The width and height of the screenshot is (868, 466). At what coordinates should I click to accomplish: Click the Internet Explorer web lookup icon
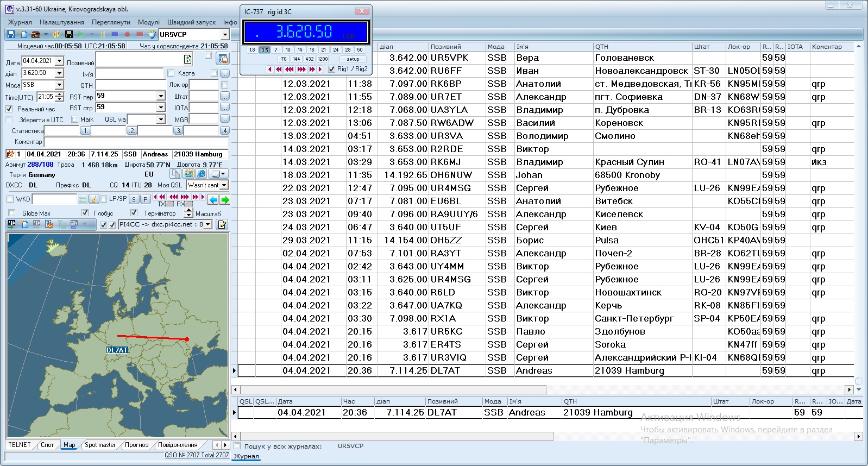201,174
